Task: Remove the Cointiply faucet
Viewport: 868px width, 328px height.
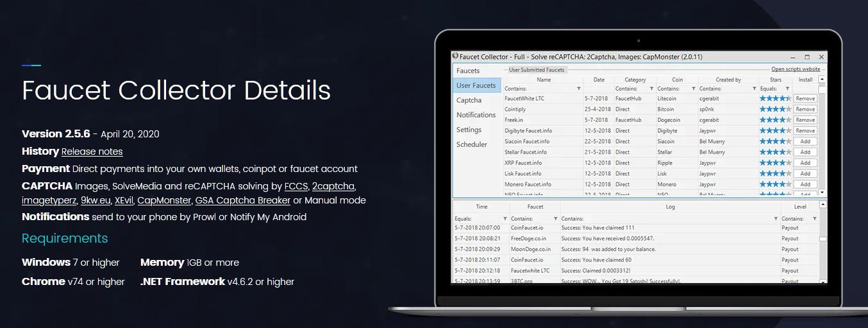Action: click(x=805, y=109)
